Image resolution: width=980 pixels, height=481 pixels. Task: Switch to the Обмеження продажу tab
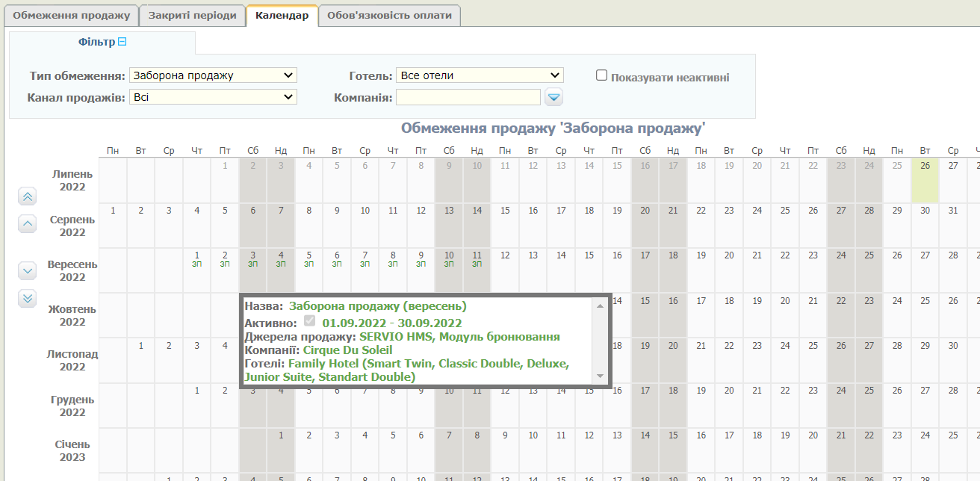tap(72, 16)
